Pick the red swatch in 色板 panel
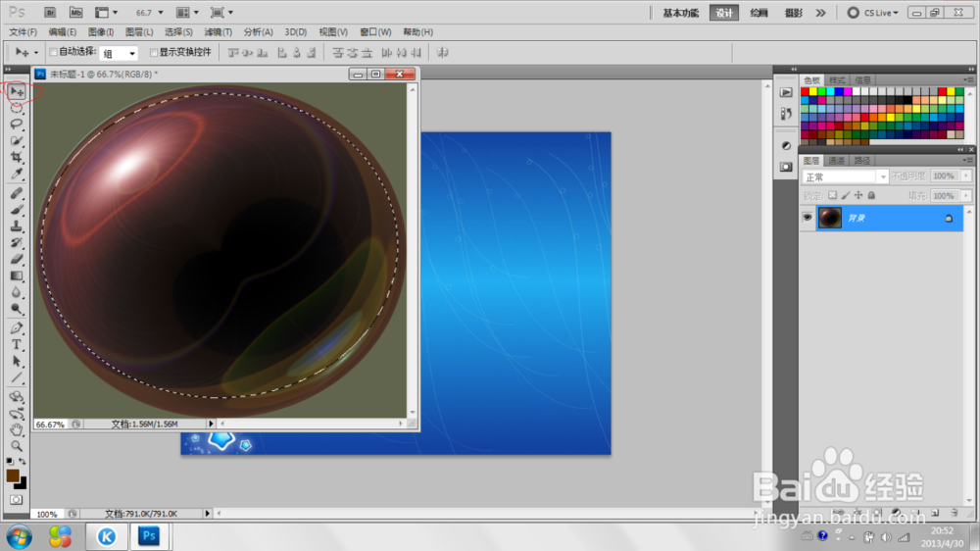The height and width of the screenshot is (551, 980). click(x=805, y=92)
